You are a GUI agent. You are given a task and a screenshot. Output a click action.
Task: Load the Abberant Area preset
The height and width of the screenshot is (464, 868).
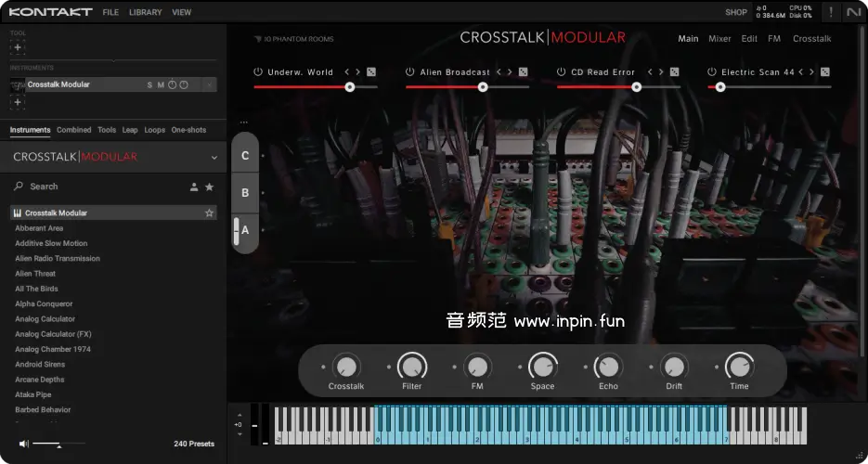tap(39, 228)
